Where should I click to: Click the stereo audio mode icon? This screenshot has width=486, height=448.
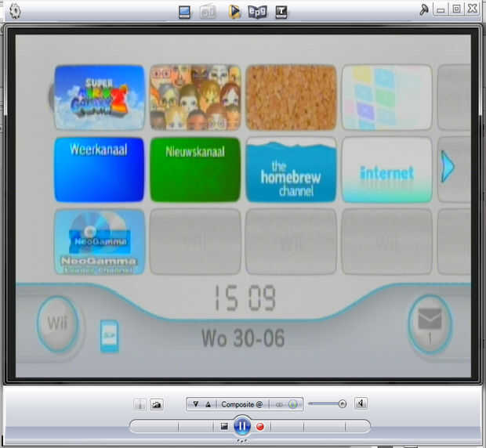[279, 404]
